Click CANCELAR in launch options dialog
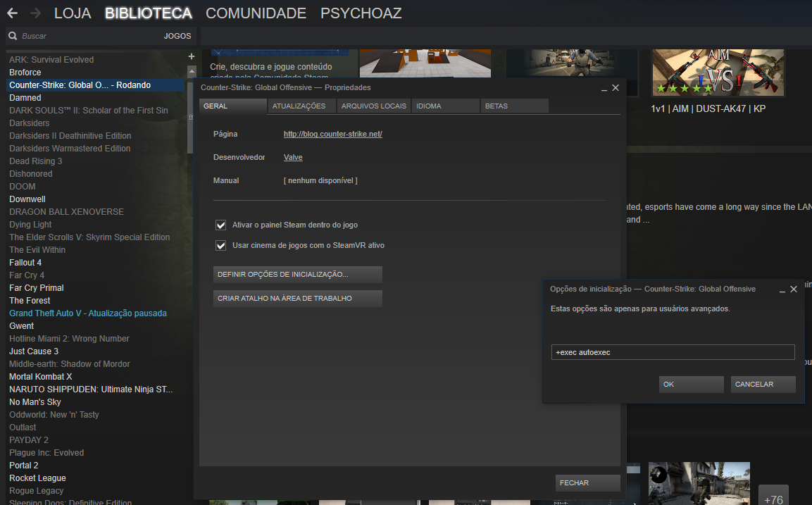 [763, 385]
